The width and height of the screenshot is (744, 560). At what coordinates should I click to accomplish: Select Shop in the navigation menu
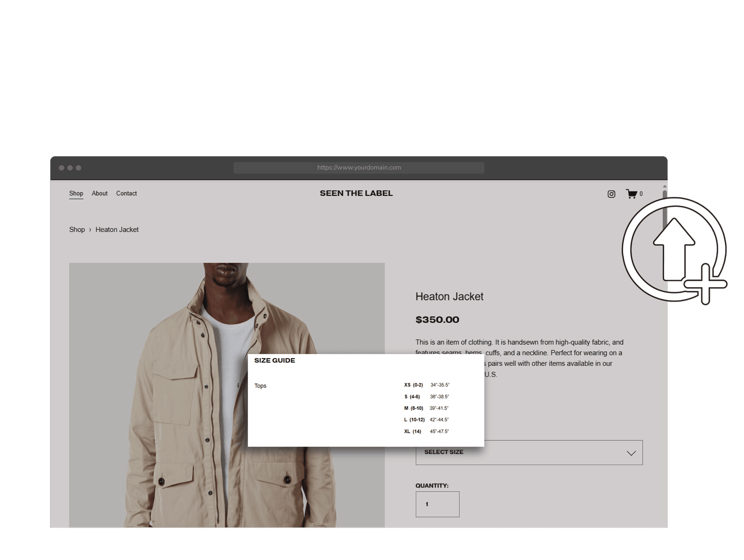pyautogui.click(x=76, y=193)
